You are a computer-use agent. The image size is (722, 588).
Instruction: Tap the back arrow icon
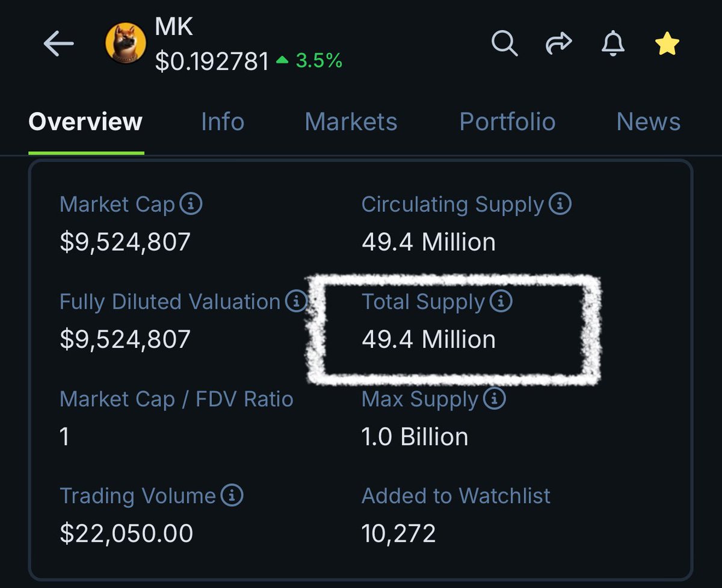click(58, 44)
